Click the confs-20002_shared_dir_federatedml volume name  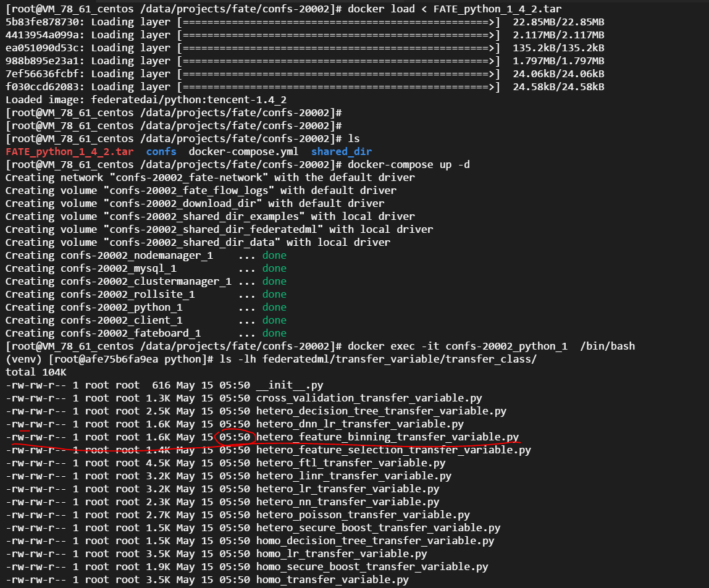pos(214,229)
